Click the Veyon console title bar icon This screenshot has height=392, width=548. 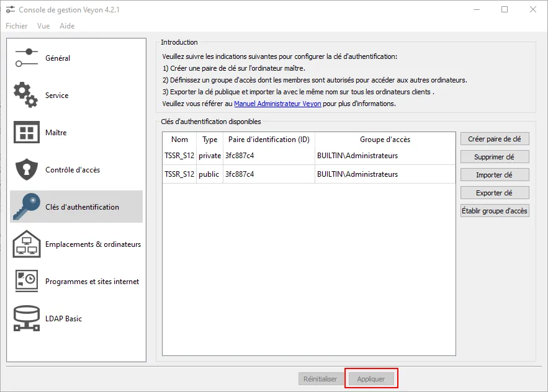[x=11, y=10]
